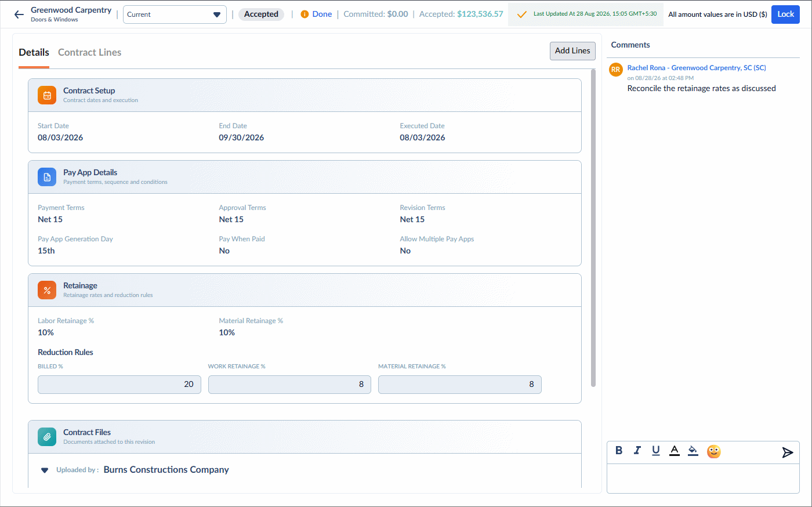
Task: Click the Lock button
Action: (785, 15)
